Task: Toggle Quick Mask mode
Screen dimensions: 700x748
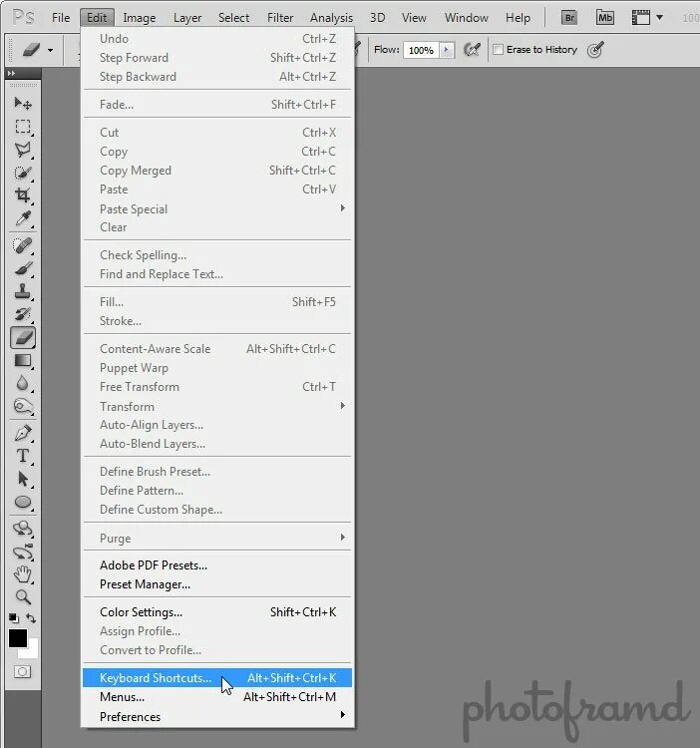Action: [x=22, y=671]
